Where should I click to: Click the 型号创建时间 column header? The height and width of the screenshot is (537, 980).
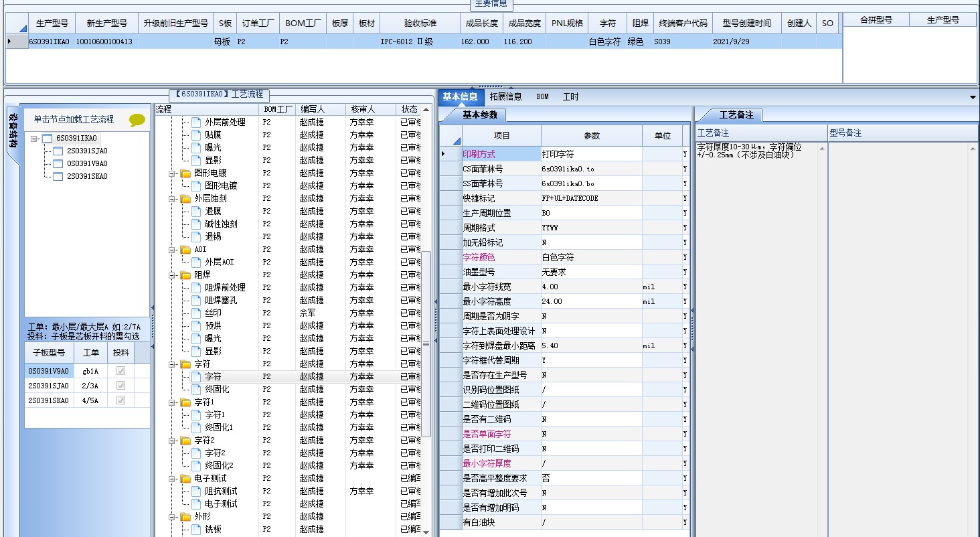tap(747, 23)
